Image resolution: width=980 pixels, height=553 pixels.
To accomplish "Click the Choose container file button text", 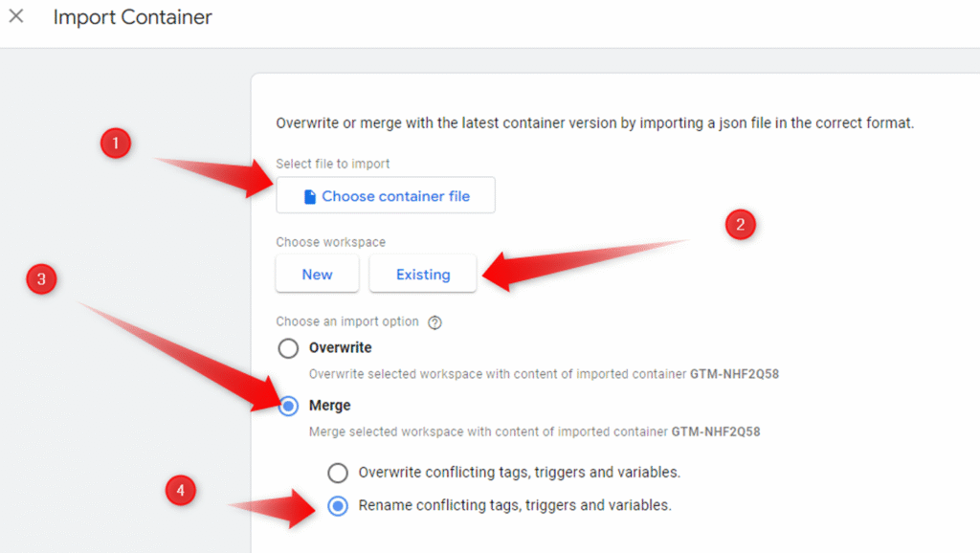I will (x=395, y=196).
